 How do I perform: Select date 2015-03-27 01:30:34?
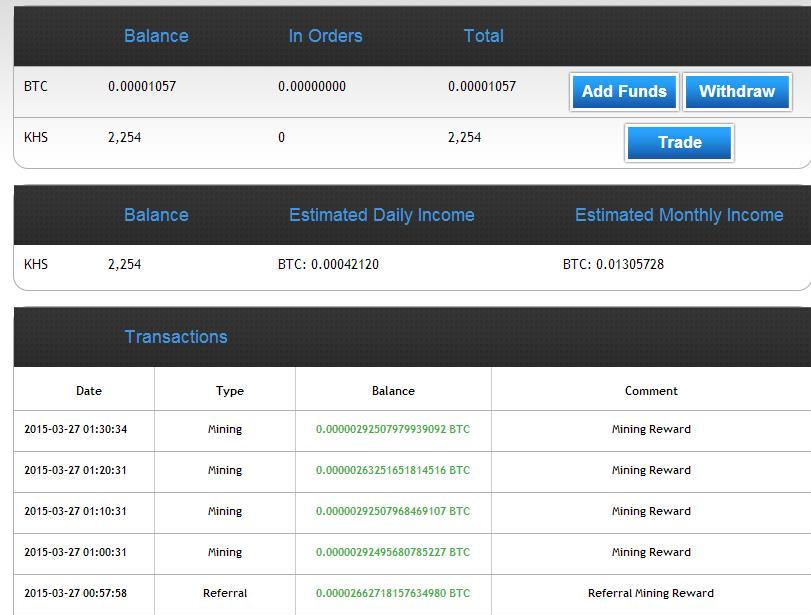coord(76,429)
